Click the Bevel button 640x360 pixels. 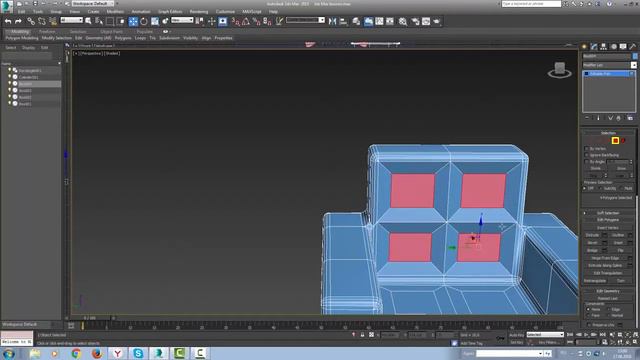592,242
